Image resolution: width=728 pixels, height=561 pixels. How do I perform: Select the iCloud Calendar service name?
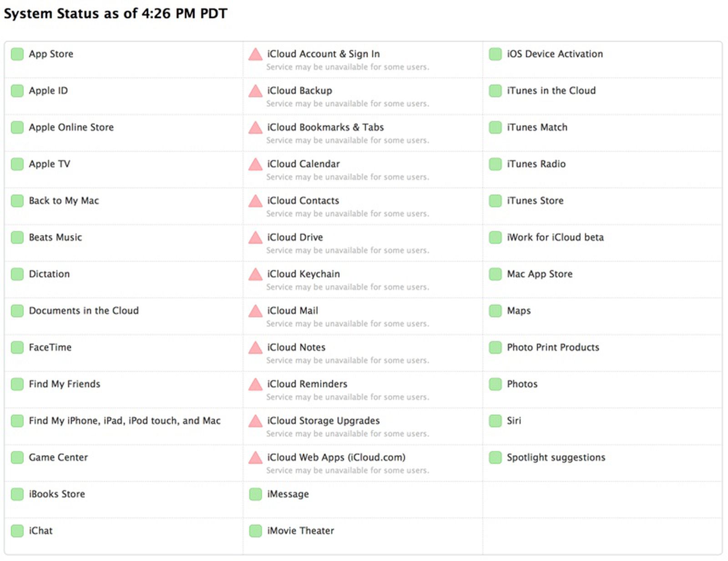tap(303, 164)
